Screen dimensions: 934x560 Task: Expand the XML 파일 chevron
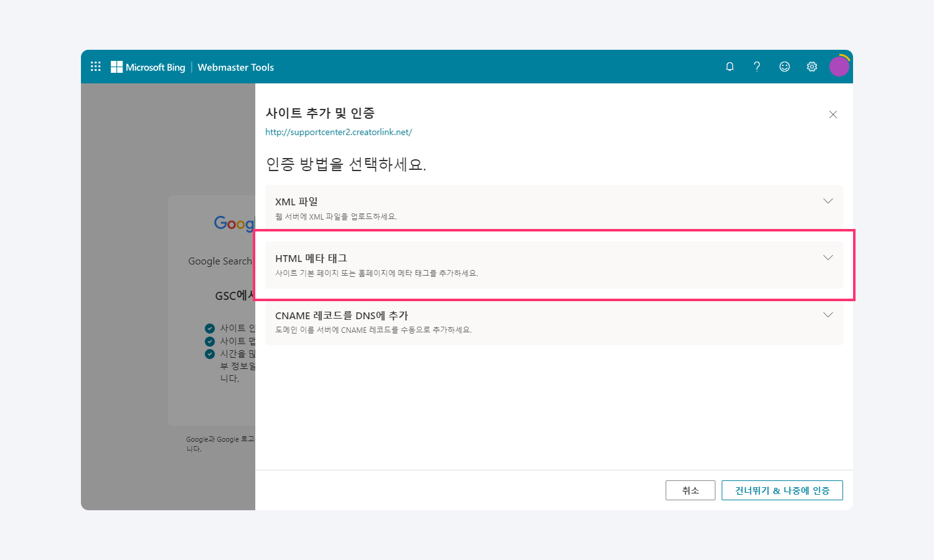click(x=828, y=201)
